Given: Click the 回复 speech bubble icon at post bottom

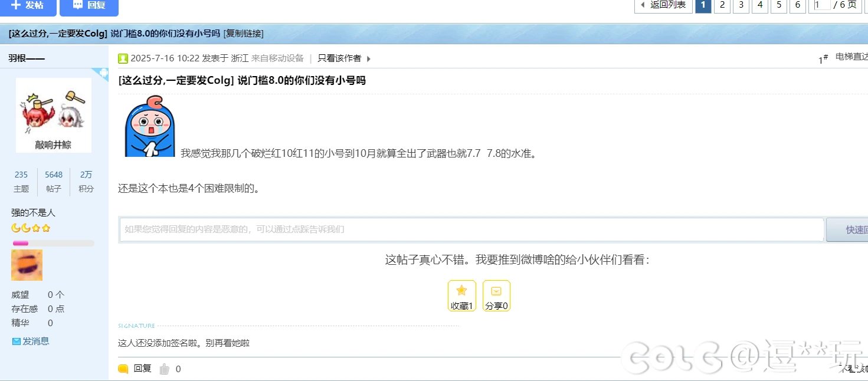Looking at the screenshot, I should point(123,369).
